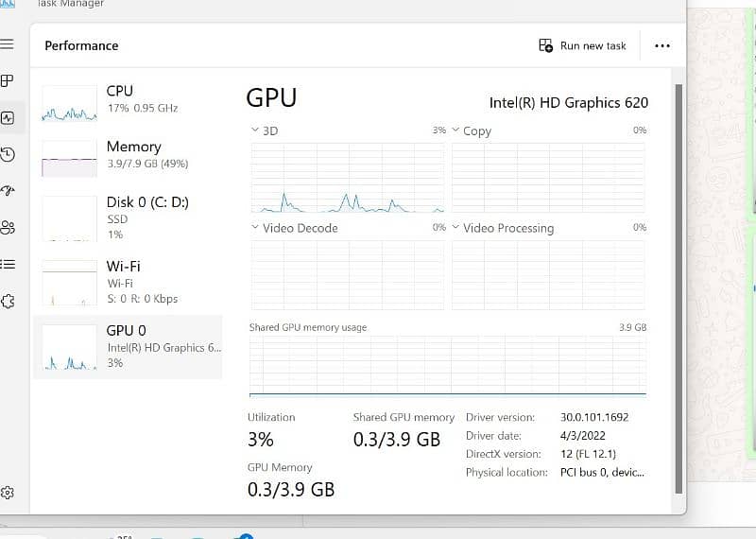756x539 pixels.
Task: Select Memory in the performance list
Action: pos(128,154)
